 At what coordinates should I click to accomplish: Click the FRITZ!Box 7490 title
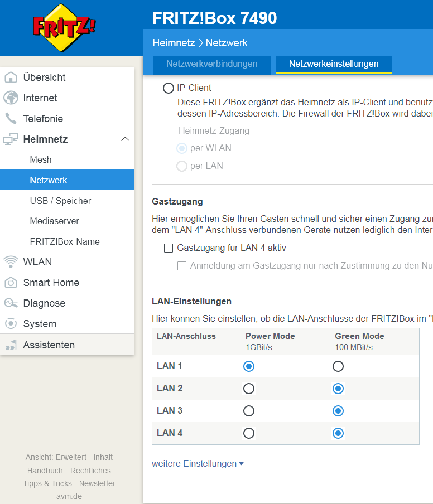215,18
